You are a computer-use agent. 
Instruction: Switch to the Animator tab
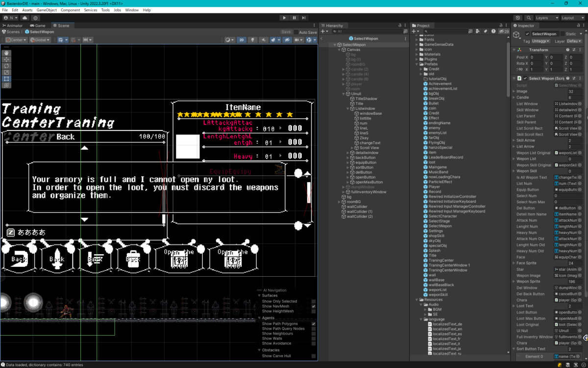pos(13,26)
